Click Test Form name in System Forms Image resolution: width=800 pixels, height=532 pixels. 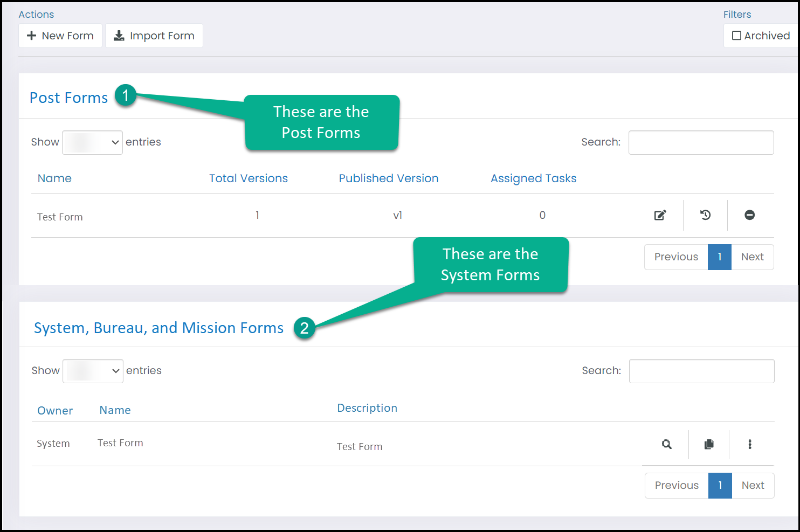coord(120,443)
